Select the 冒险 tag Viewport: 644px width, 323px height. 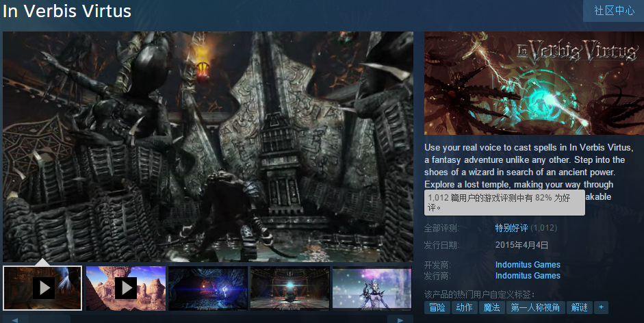437,307
